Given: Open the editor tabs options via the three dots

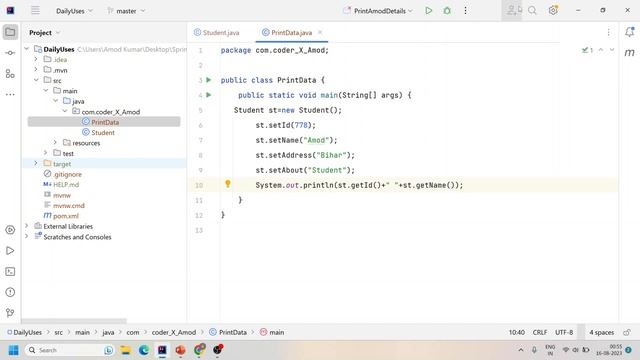Looking at the screenshot, I should [609, 32].
